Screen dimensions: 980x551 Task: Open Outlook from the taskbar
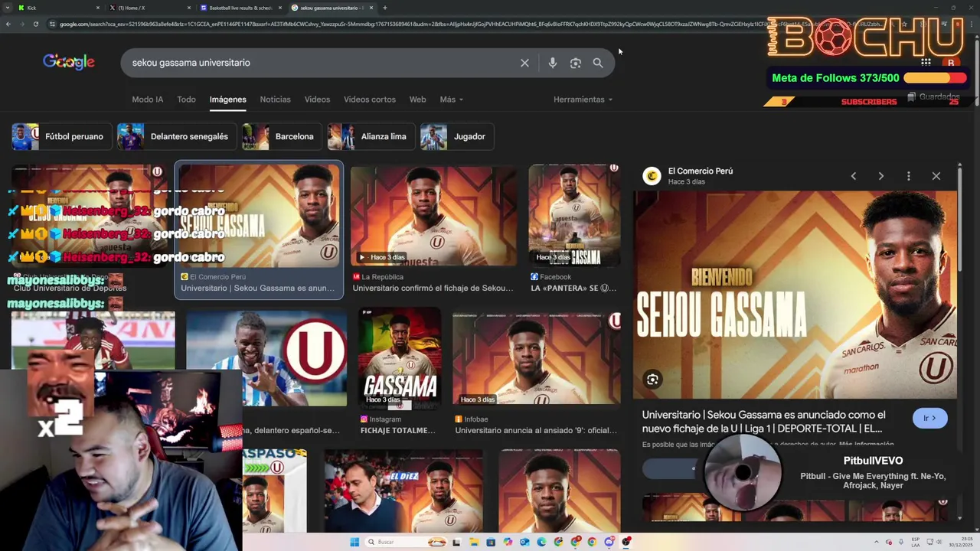(524, 542)
